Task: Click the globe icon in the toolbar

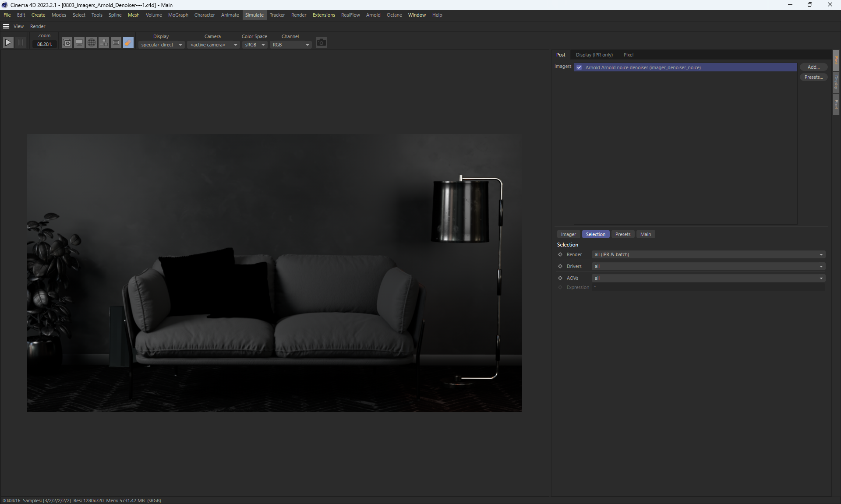Action: 92,43
